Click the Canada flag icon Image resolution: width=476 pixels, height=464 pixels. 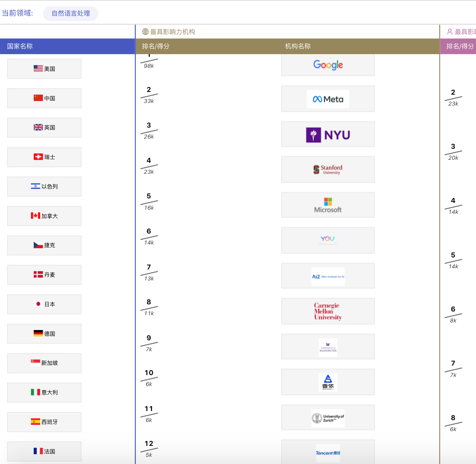click(x=36, y=216)
